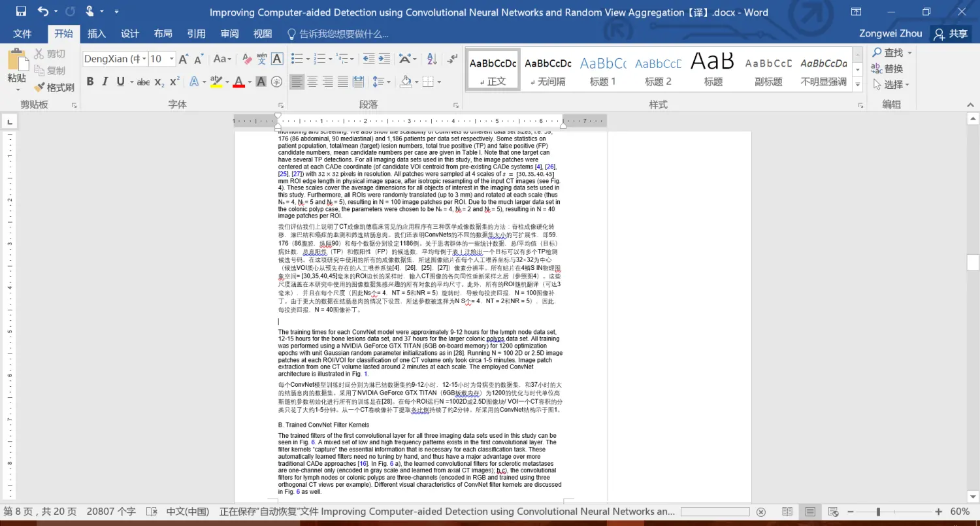Apply bulleted list
This screenshot has height=526, width=980.
[297, 59]
